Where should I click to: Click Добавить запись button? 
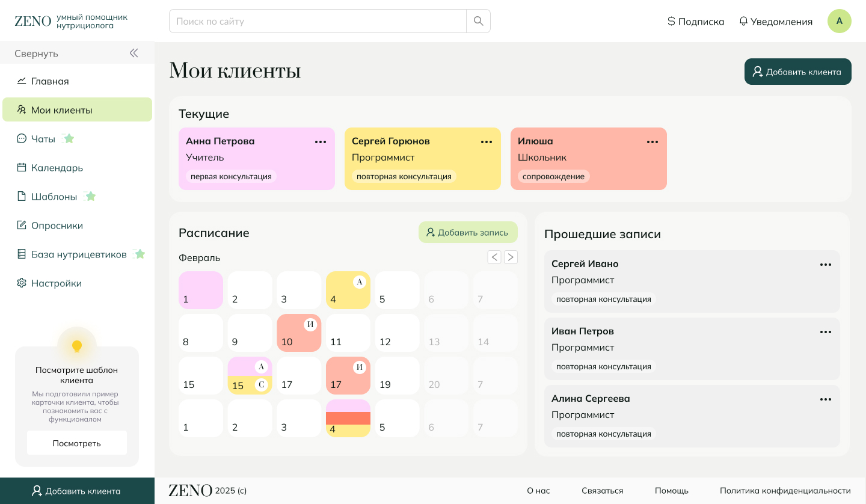(468, 232)
